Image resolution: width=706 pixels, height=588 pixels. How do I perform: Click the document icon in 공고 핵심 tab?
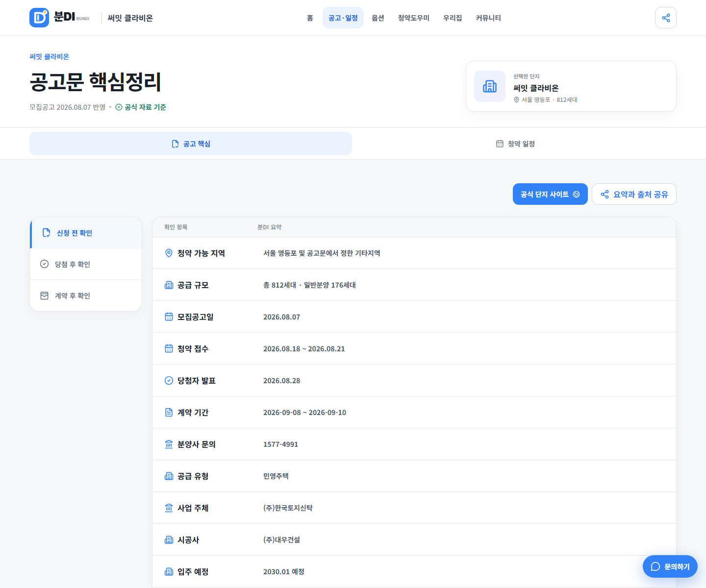coord(175,144)
